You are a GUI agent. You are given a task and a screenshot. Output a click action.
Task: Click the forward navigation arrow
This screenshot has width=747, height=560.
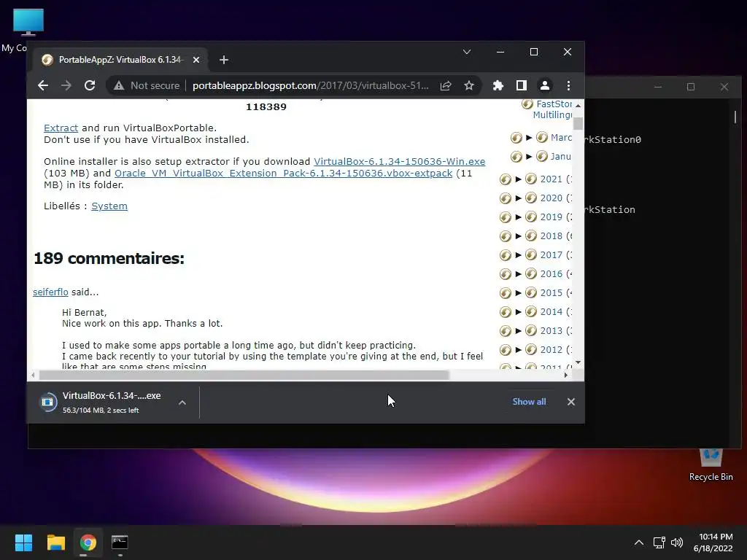click(66, 86)
